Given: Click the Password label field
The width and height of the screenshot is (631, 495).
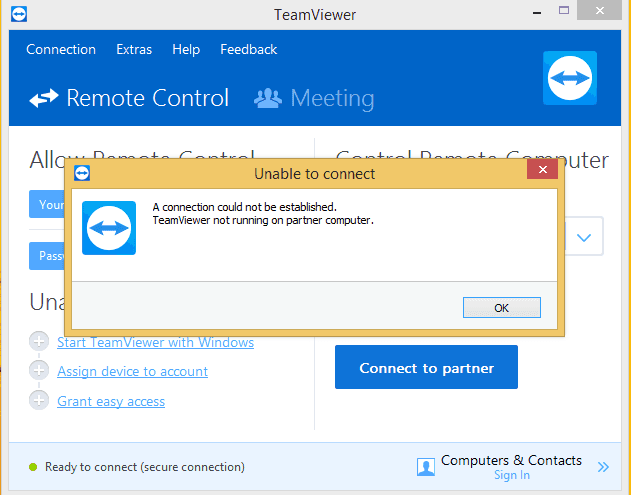Looking at the screenshot, I should 47,256.
